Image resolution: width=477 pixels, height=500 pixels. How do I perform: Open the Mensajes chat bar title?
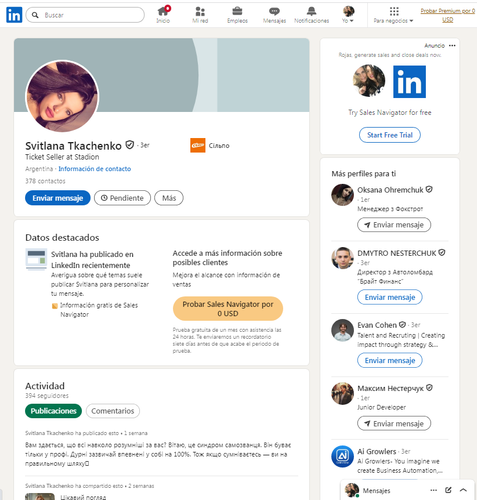376,491
